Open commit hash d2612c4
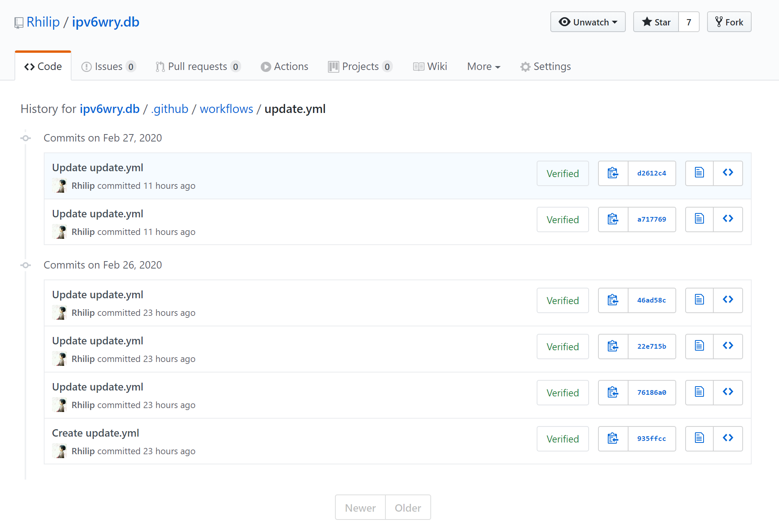This screenshot has height=532, width=779. click(x=652, y=173)
